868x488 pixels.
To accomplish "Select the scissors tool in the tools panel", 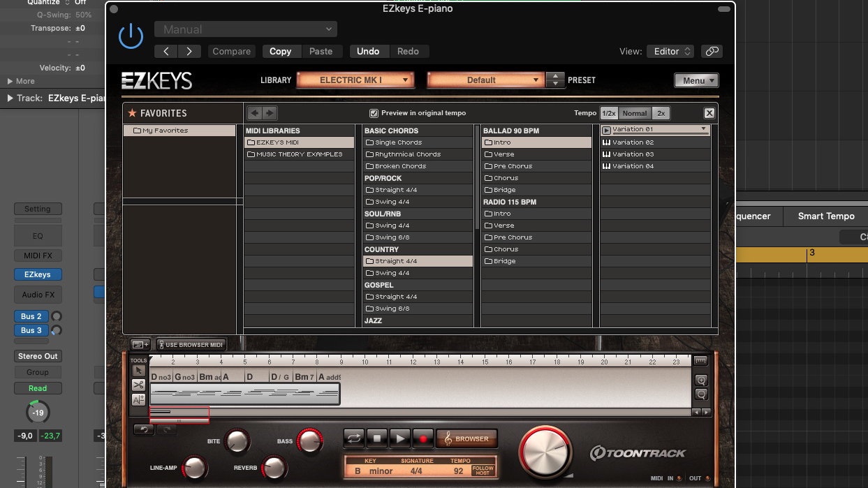I will click(138, 385).
